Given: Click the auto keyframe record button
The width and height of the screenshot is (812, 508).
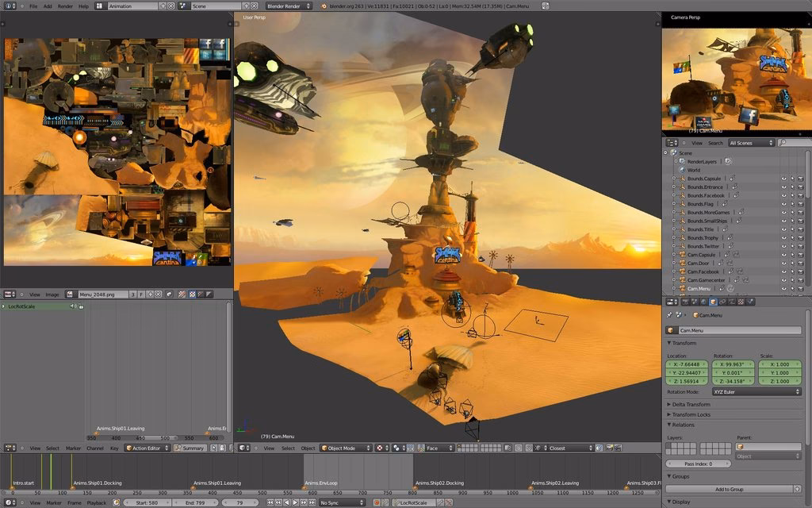Looking at the screenshot, I should pos(377,502).
